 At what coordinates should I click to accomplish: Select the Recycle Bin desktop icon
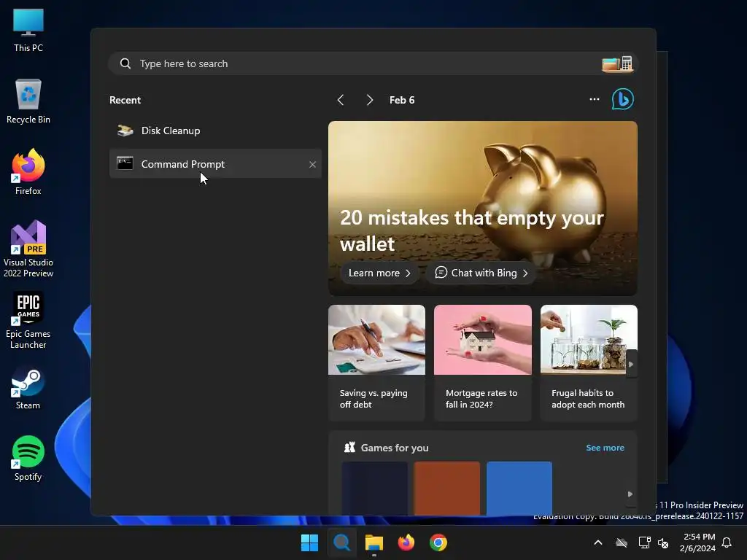click(28, 101)
